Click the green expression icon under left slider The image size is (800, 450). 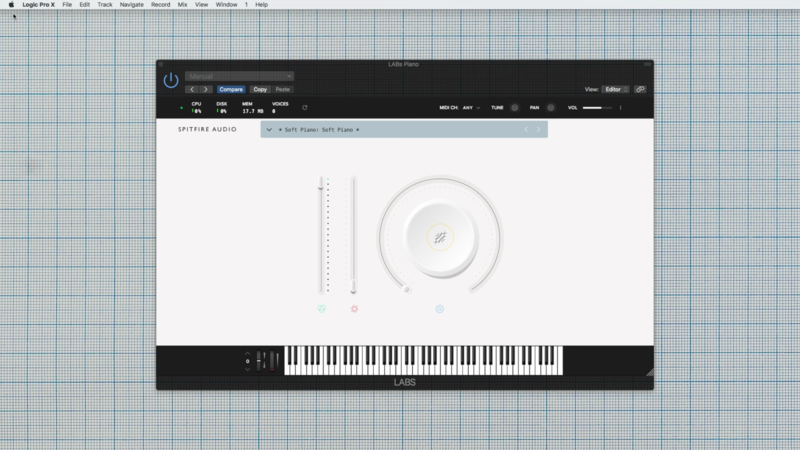[x=322, y=309]
